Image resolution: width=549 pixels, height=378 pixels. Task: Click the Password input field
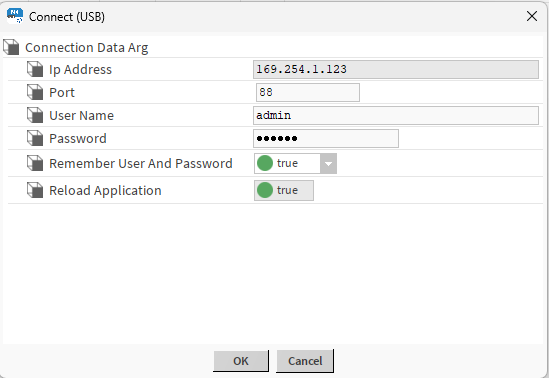pyautogui.click(x=326, y=139)
